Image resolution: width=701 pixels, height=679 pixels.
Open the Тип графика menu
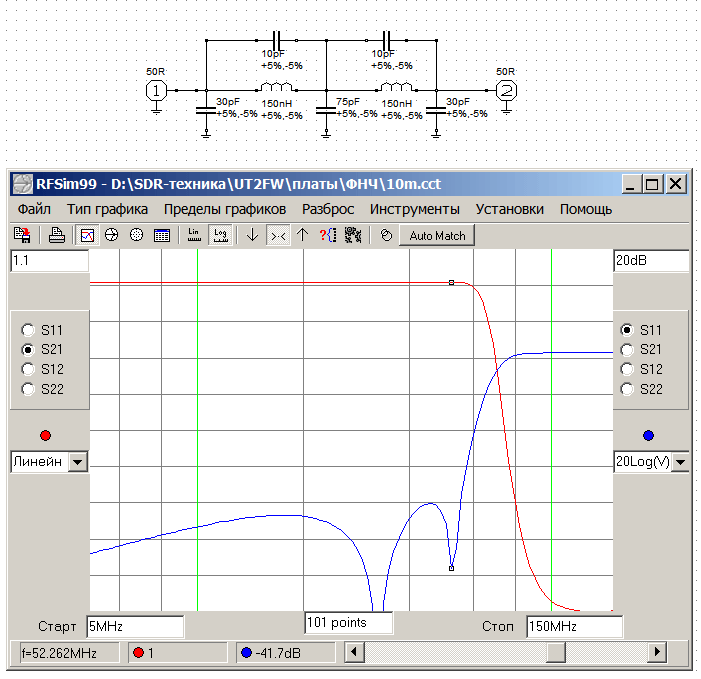[x=107, y=209]
